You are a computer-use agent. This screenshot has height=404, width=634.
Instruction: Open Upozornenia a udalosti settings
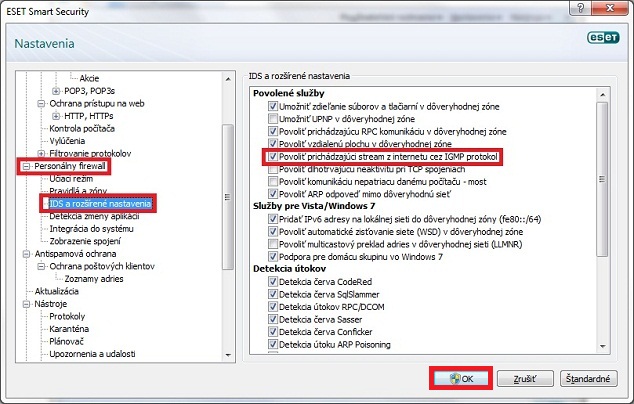92,354
